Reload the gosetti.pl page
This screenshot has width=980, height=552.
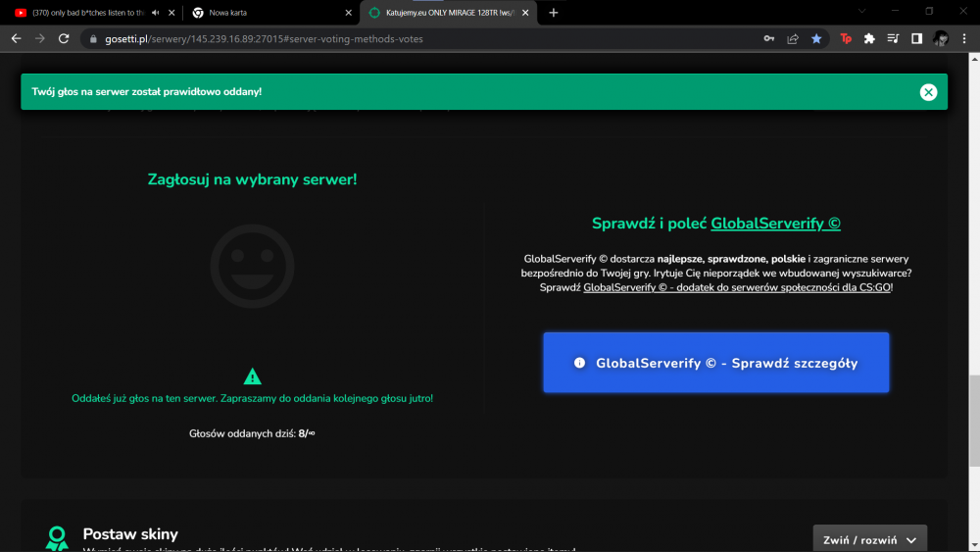pos(64,39)
